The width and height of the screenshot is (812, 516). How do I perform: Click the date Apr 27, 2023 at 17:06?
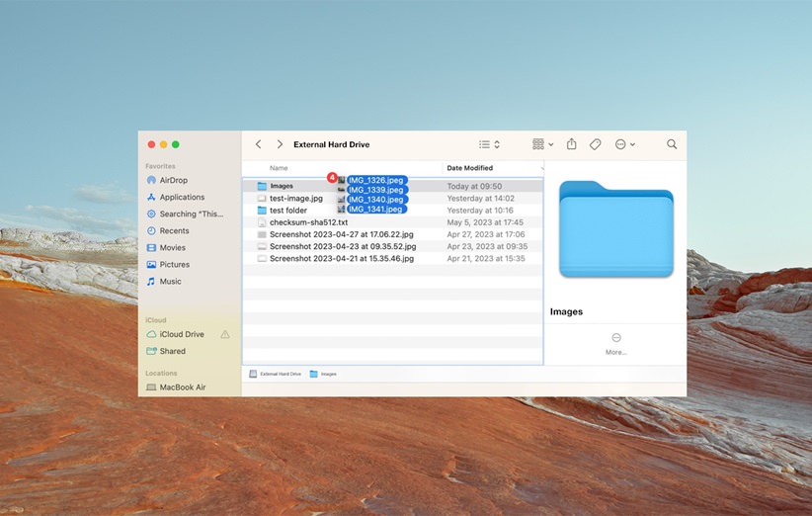coord(486,234)
